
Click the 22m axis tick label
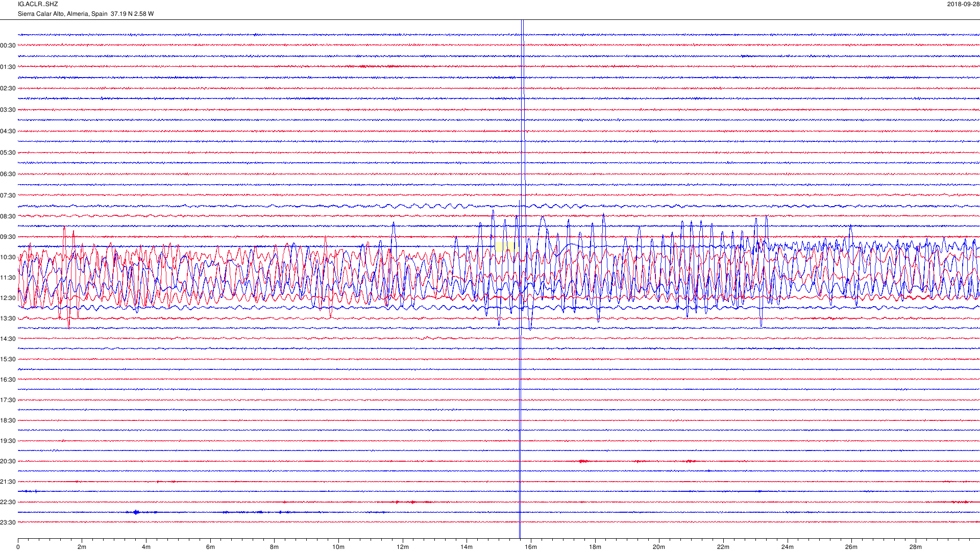[x=723, y=547]
